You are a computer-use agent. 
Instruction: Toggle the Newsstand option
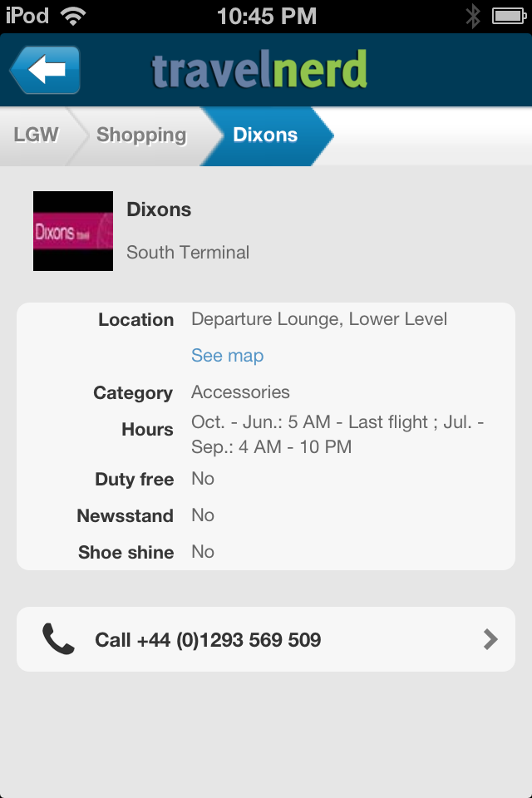(202, 515)
